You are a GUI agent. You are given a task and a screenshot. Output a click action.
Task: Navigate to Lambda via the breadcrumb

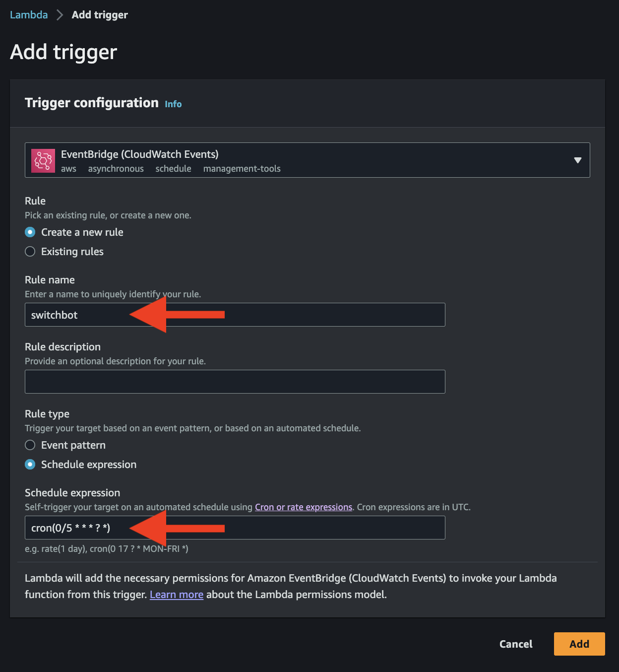[x=28, y=14]
